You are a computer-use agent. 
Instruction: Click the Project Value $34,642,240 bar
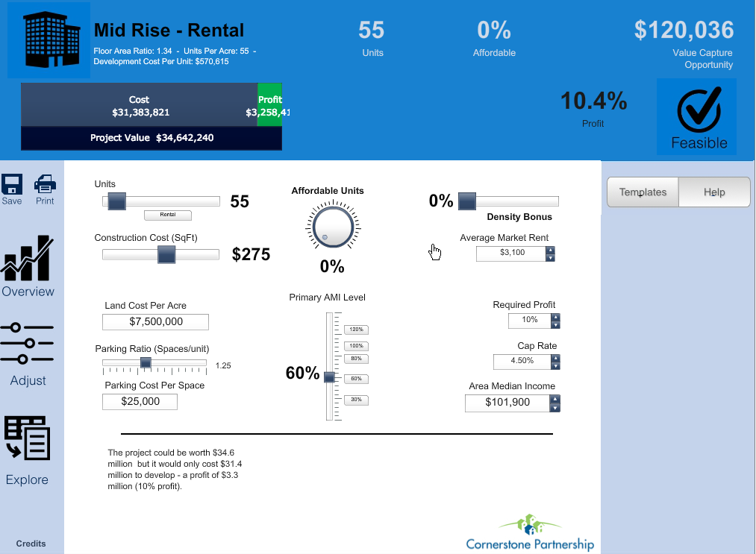pos(151,138)
